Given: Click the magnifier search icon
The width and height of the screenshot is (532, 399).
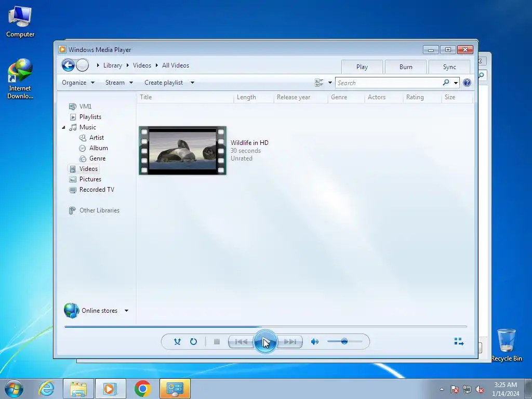Looking at the screenshot, I should click(x=446, y=83).
